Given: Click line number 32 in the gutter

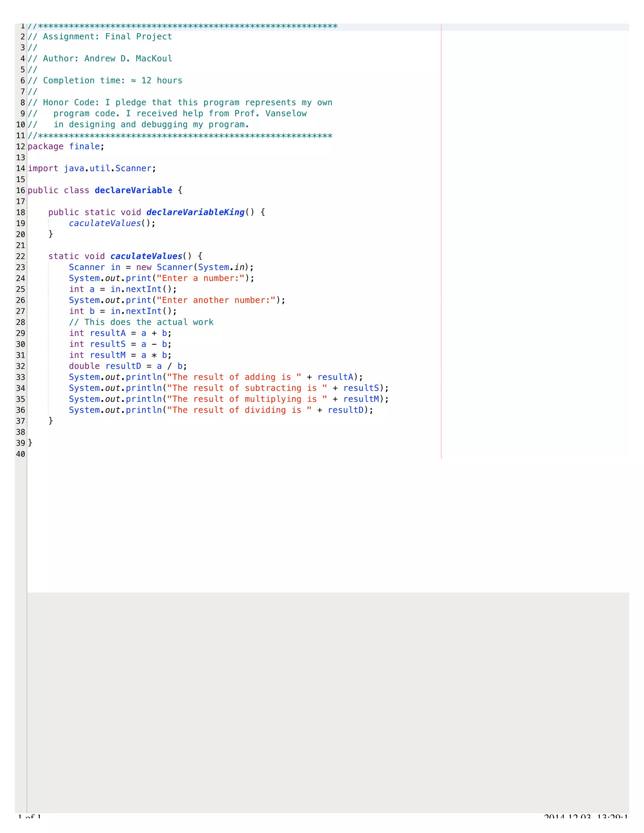Looking at the screenshot, I should pos(21,366).
